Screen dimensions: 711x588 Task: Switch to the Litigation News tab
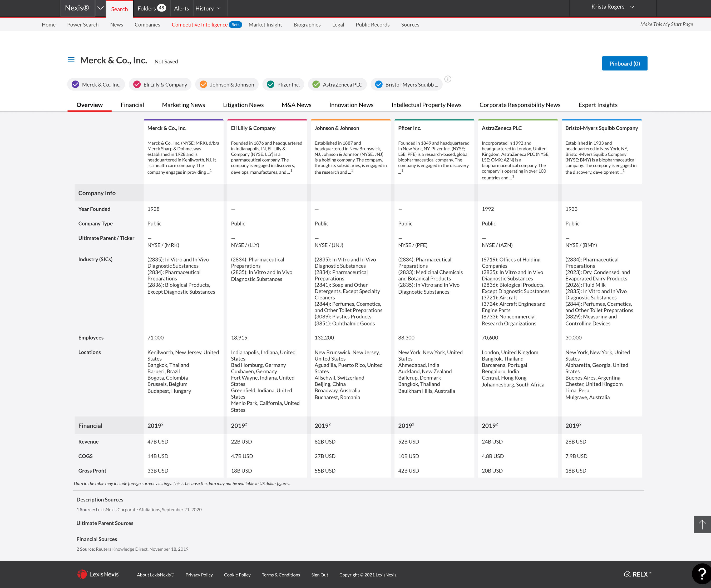(x=243, y=105)
